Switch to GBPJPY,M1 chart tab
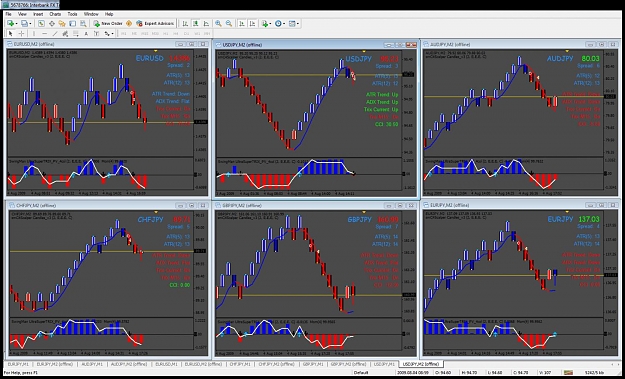Image resolution: width=625 pixels, height=379 pixels. tap(314, 364)
